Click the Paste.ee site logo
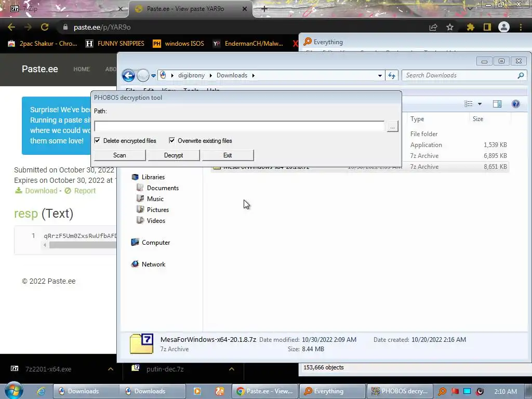Viewport: 532px width, 399px height. [39, 69]
